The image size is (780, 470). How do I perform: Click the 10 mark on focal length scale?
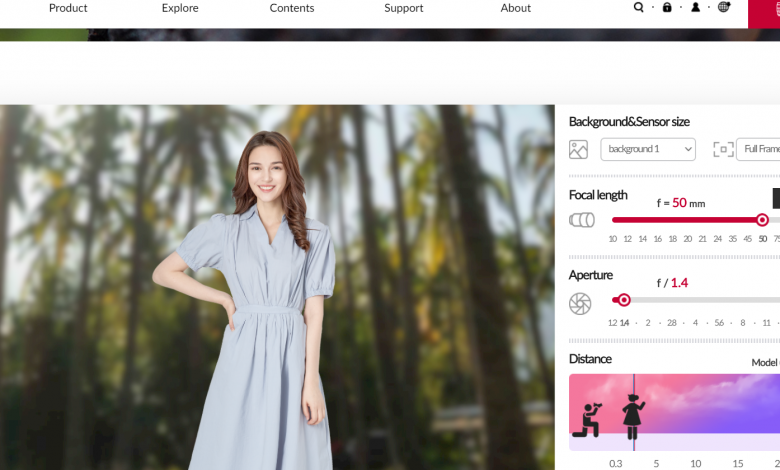coord(613,239)
